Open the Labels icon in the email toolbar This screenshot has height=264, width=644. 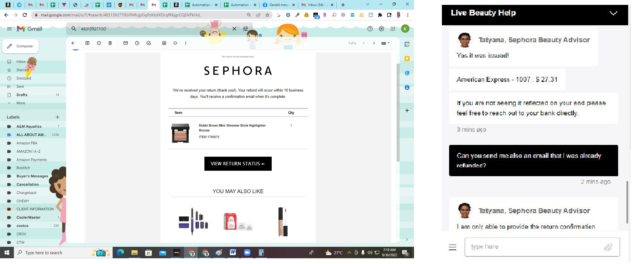pos(175,43)
